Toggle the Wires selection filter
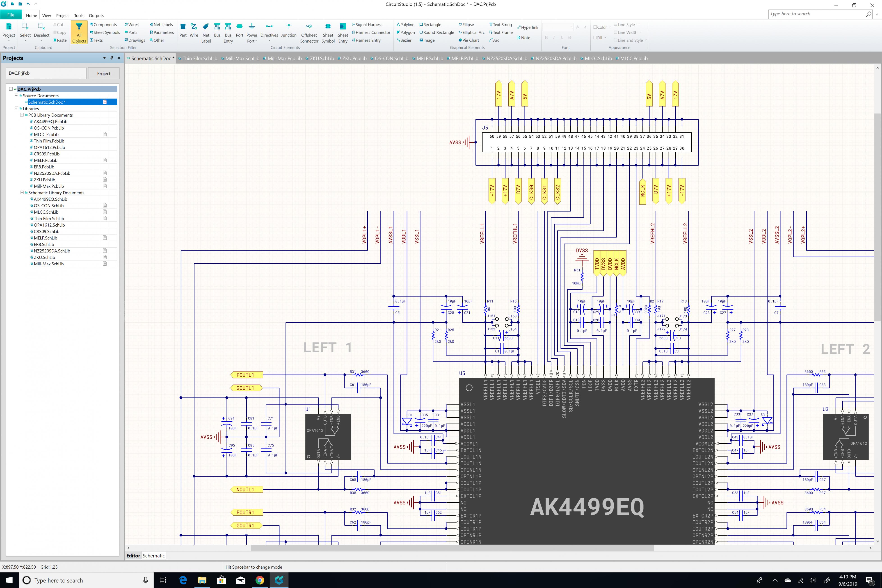Screen dimensions: 882x588 coord(132,25)
